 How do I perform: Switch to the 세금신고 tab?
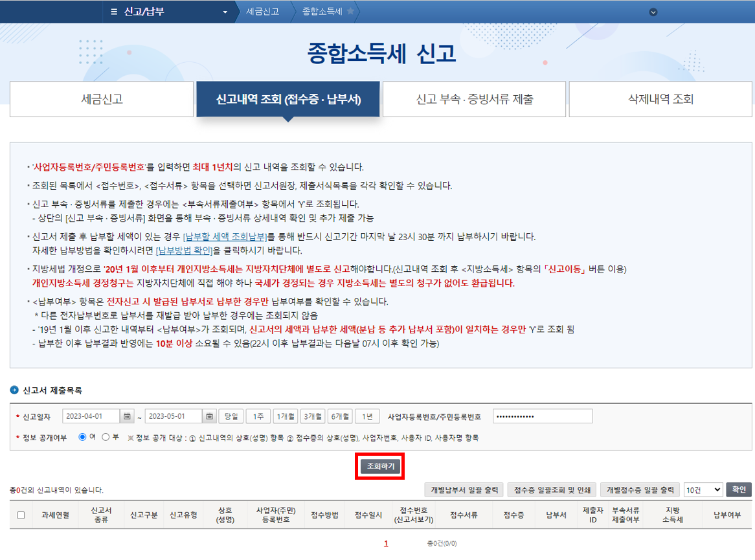tap(102, 99)
